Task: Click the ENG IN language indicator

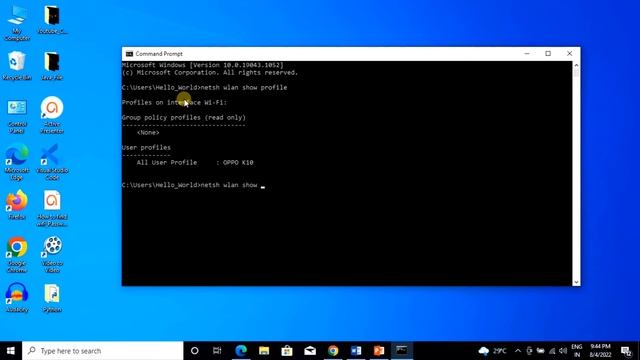Action: [x=577, y=351]
